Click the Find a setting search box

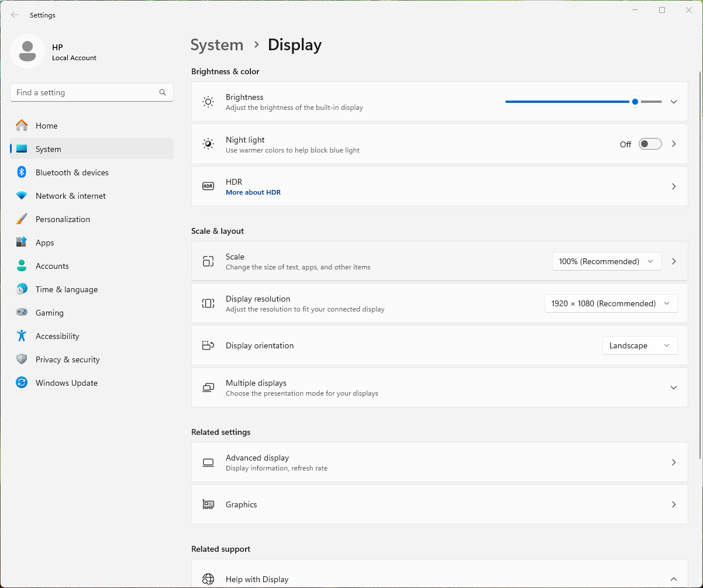coord(92,92)
